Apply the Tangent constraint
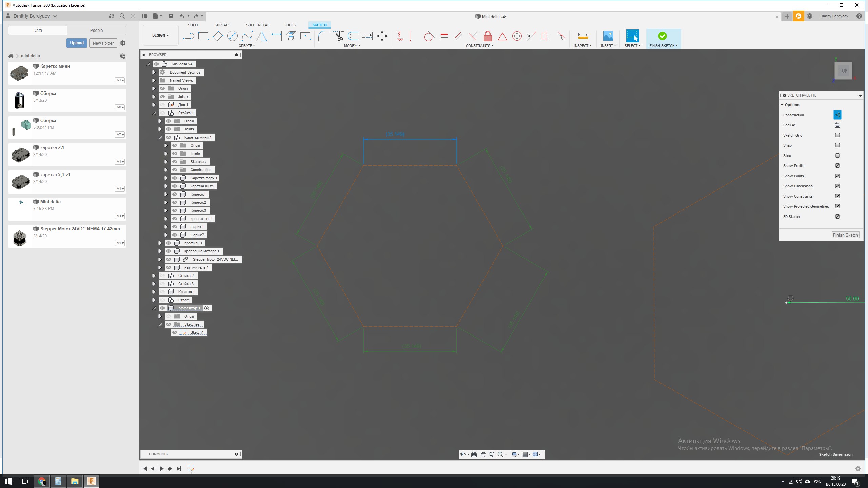 (429, 36)
